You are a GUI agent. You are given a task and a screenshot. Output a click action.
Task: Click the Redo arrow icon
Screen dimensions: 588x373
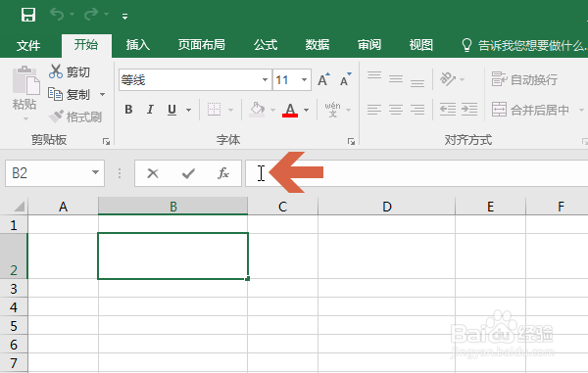[91, 15]
